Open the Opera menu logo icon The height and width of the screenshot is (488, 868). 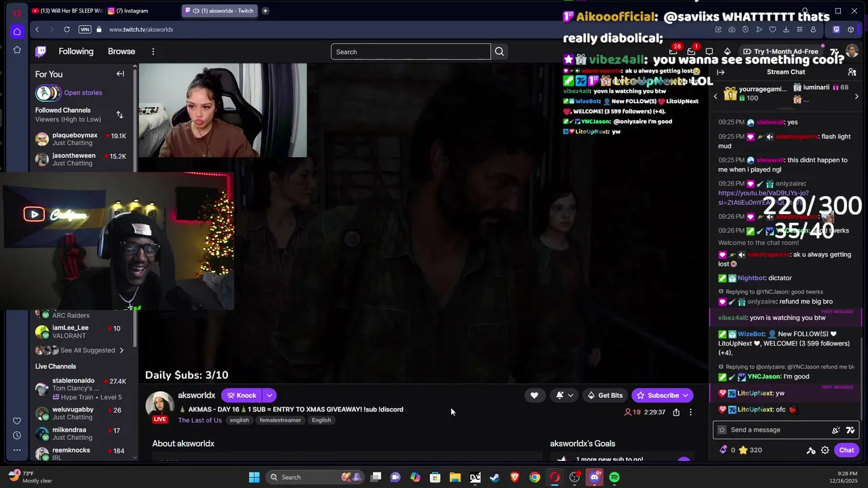pos(17,12)
